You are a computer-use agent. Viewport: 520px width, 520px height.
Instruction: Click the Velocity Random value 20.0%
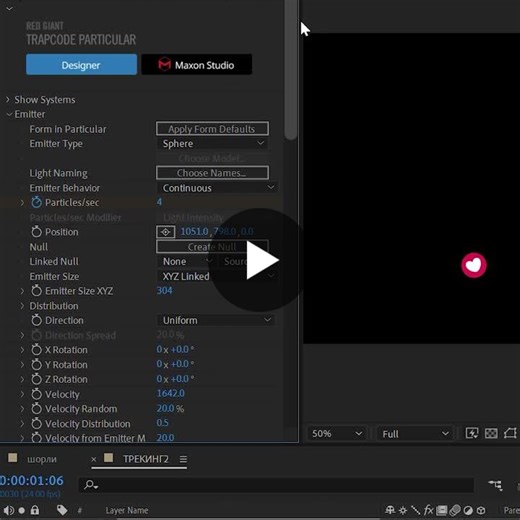point(170,408)
